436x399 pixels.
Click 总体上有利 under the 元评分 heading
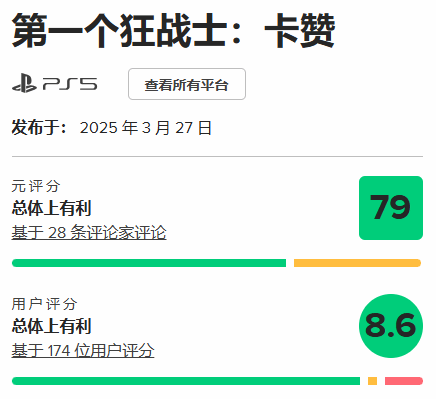[x=51, y=208]
